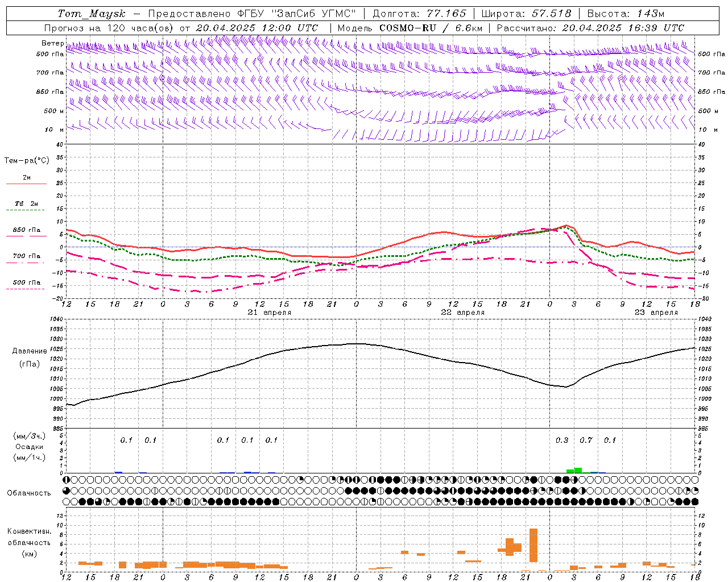The image size is (728, 582).
Task: Click the "500 гПа" temperature legend entry
Action: point(27,282)
